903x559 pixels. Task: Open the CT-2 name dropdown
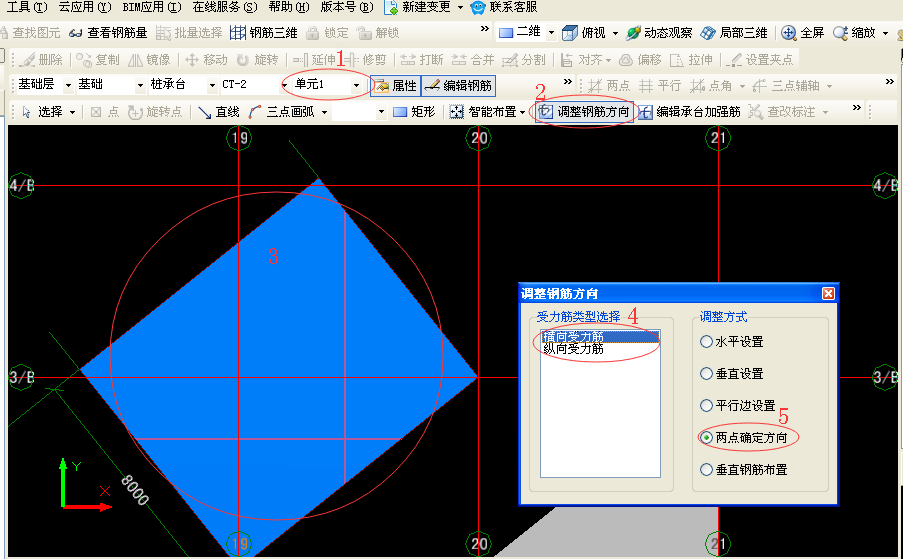pos(284,85)
